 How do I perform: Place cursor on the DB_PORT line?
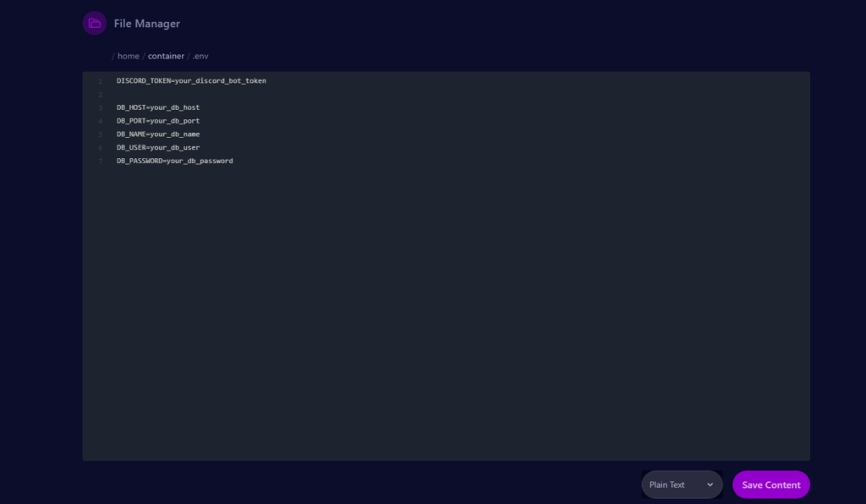[158, 121]
